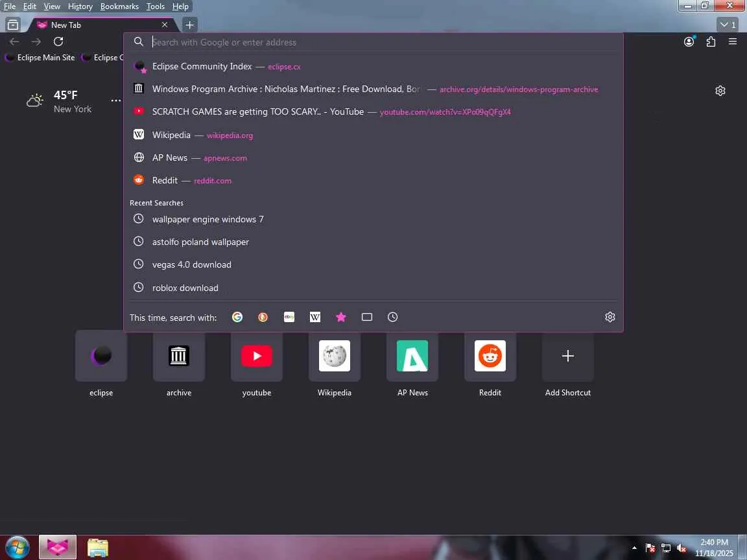Search this time with DuckDuckGo
This screenshot has width=747, height=560.
[263, 317]
